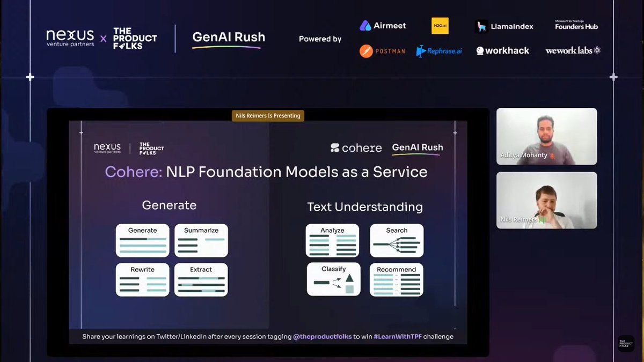Select the Search card
Screen dimensions: 644x362
[x=397, y=240]
